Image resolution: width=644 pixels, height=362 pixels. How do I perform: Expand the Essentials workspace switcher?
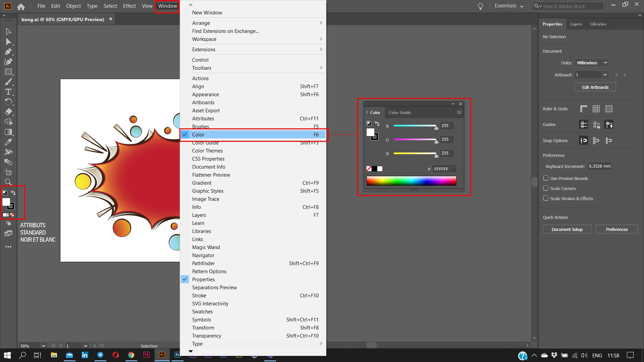[x=509, y=6]
